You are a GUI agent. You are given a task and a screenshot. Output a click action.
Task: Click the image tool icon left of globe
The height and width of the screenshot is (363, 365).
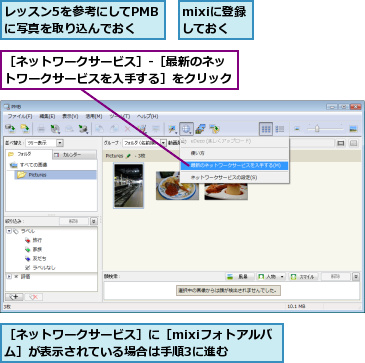click(x=172, y=129)
